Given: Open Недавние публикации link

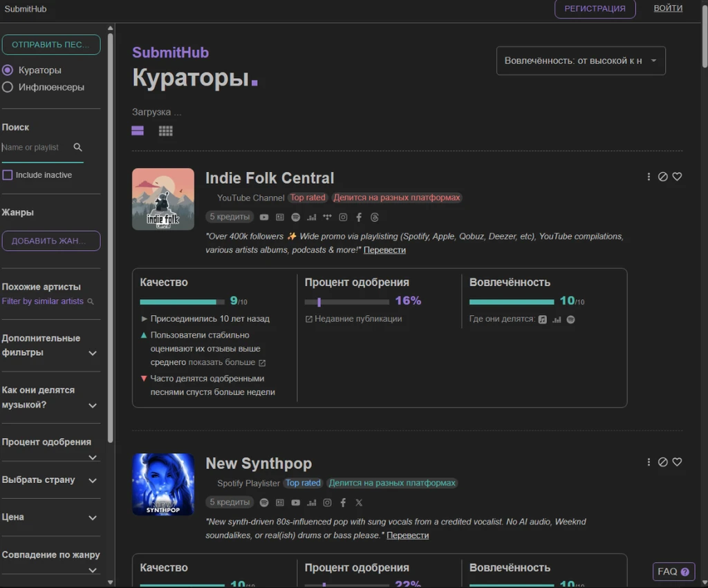Looking at the screenshot, I should 353,319.
